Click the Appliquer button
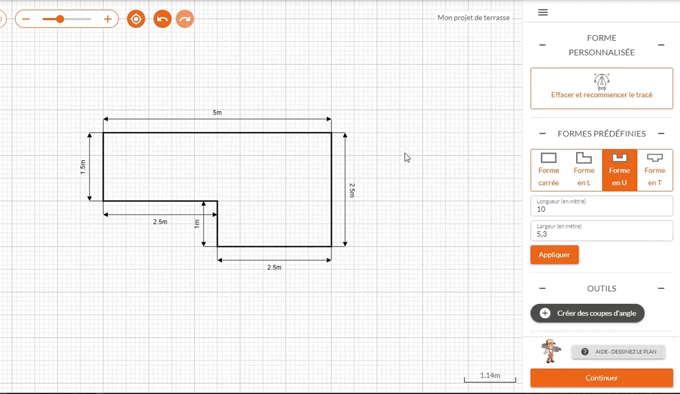 554,255
